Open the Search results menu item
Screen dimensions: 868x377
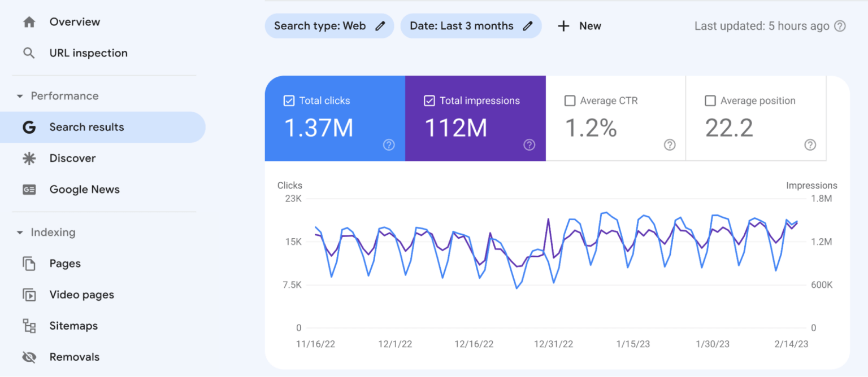(86, 127)
